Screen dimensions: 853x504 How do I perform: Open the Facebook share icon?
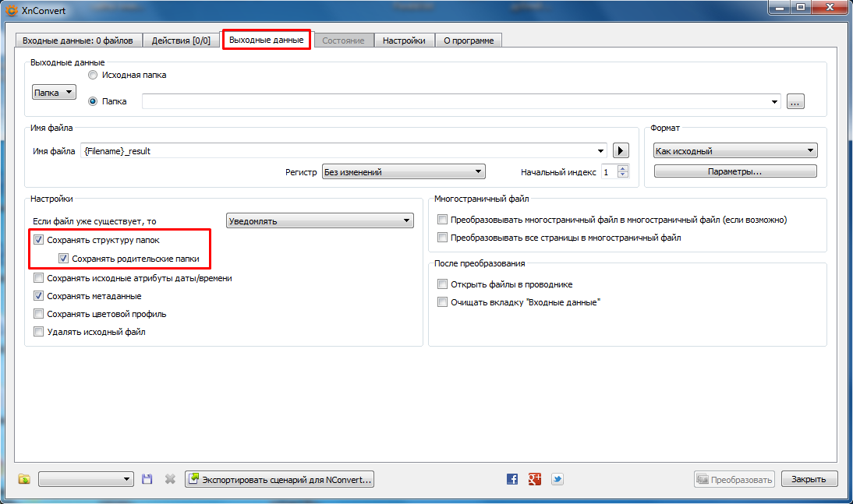click(512, 479)
